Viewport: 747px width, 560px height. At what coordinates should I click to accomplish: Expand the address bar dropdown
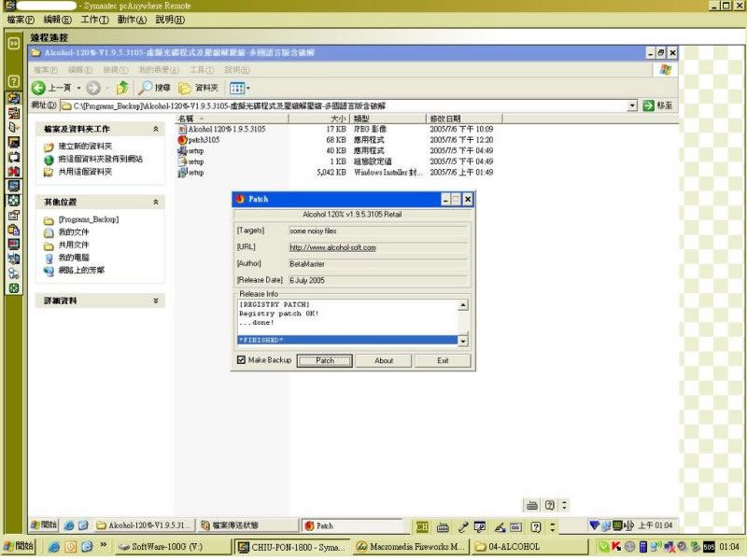pyautogui.click(x=632, y=105)
